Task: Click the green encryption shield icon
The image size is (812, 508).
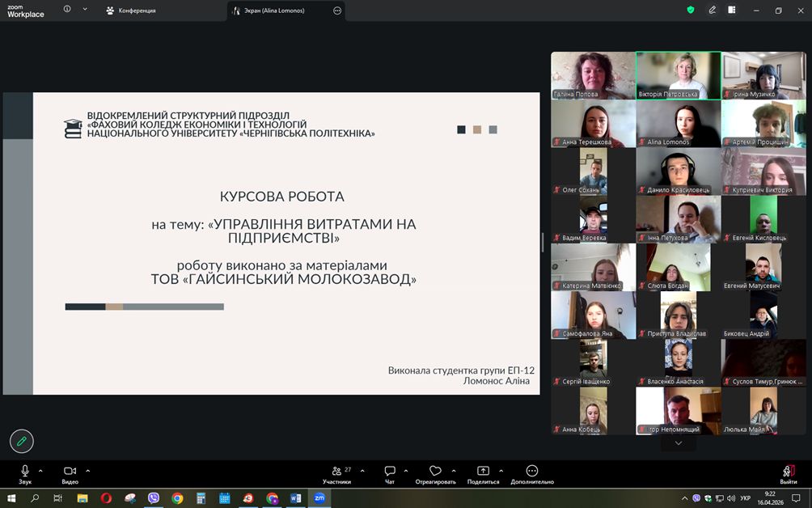Action: point(691,10)
